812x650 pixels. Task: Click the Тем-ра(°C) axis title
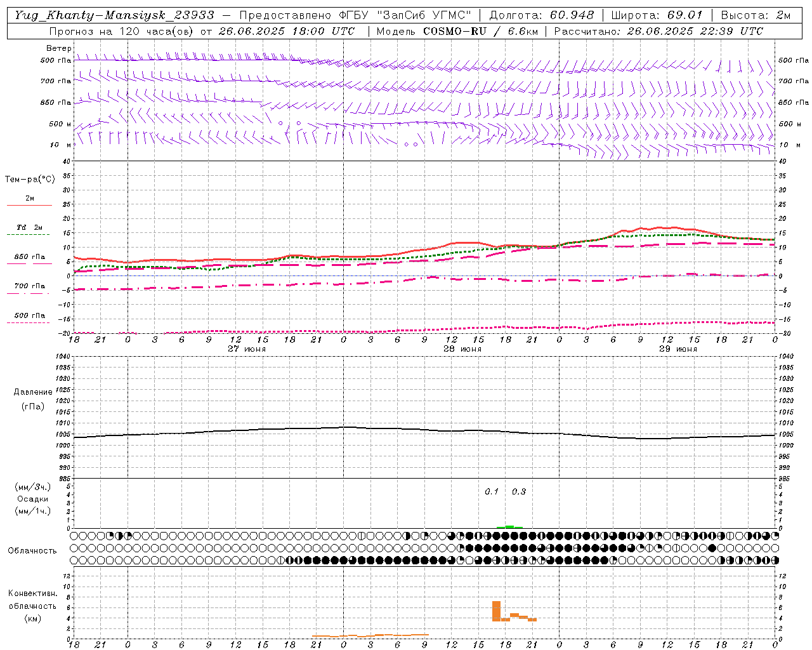(x=30, y=179)
